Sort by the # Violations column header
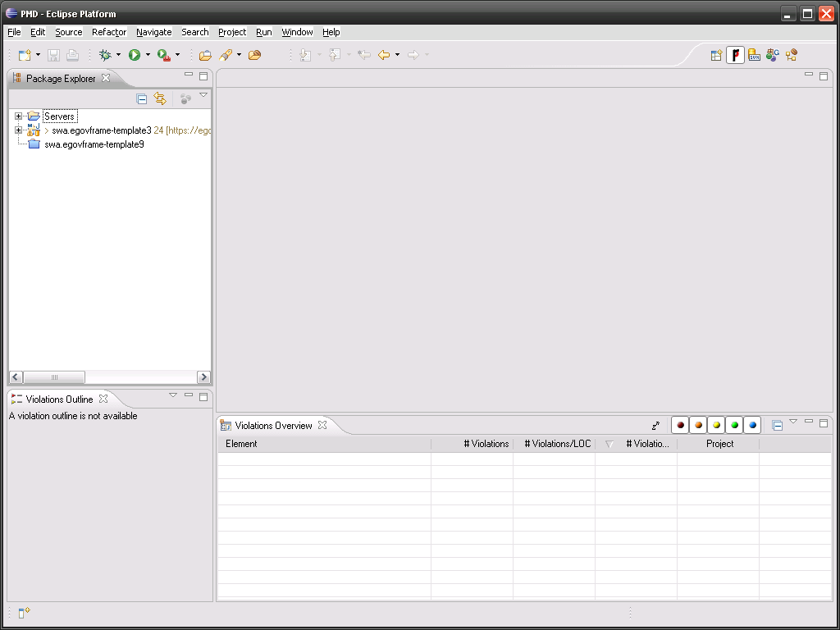 point(486,444)
